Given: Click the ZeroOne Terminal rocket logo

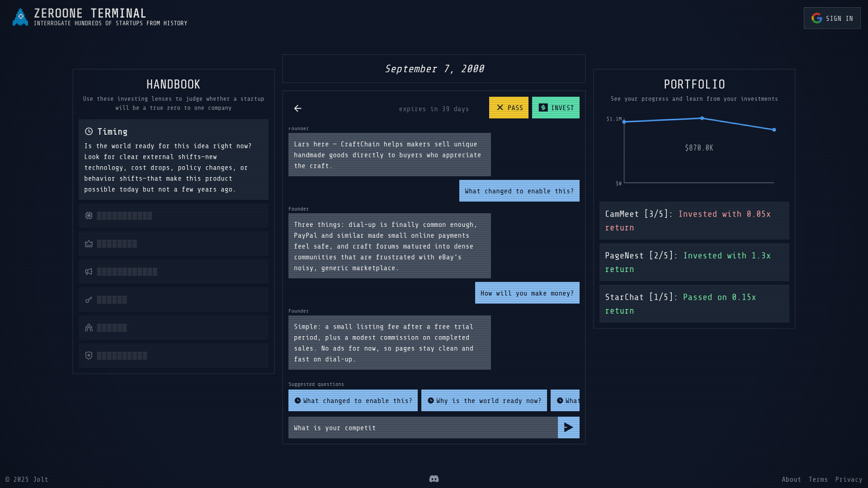Looking at the screenshot, I should pyautogui.click(x=20, y=18).
